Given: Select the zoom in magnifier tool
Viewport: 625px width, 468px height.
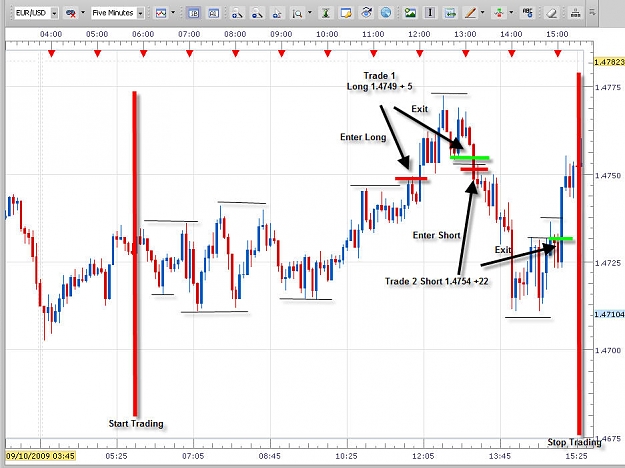Looking at the screenshot, I should coord(237,13).
